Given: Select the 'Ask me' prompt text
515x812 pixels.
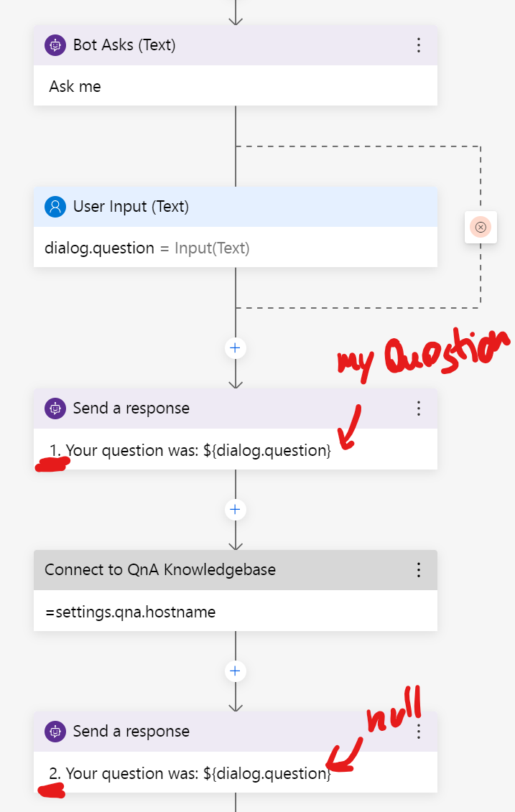Looking at the screenshot, I should coord(75,86).
